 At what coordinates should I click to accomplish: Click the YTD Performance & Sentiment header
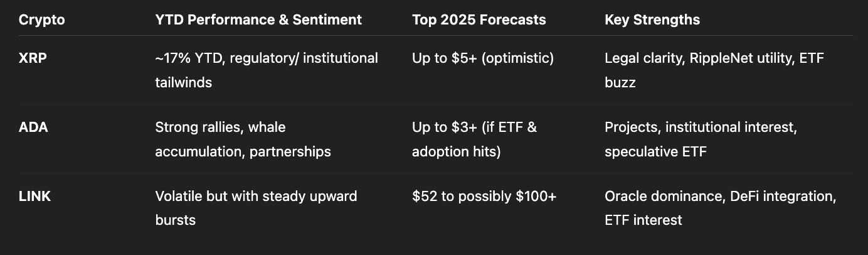pos(258,19)
